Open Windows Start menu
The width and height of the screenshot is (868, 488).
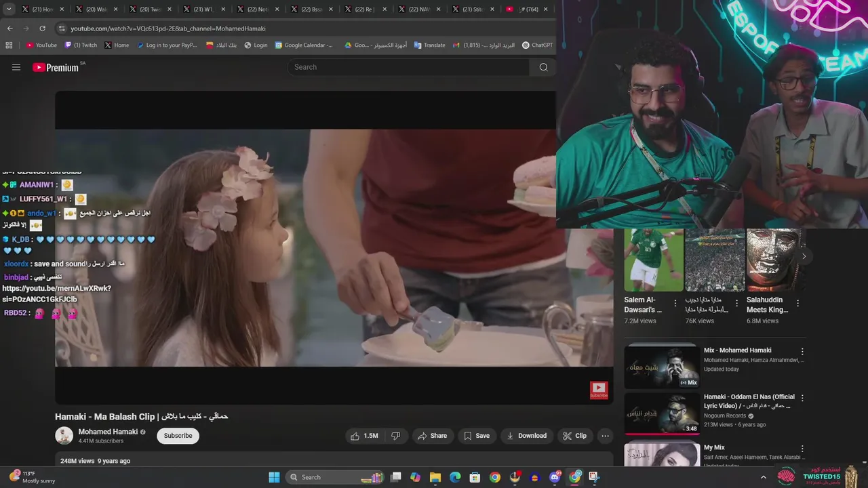[274, 477]
